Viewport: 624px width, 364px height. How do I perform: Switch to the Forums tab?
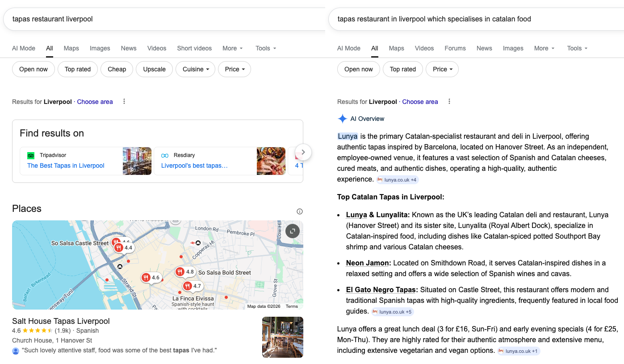coord(455,48)
